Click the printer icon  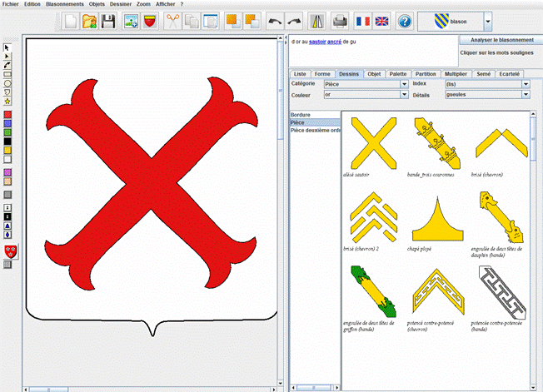[340, 21]
